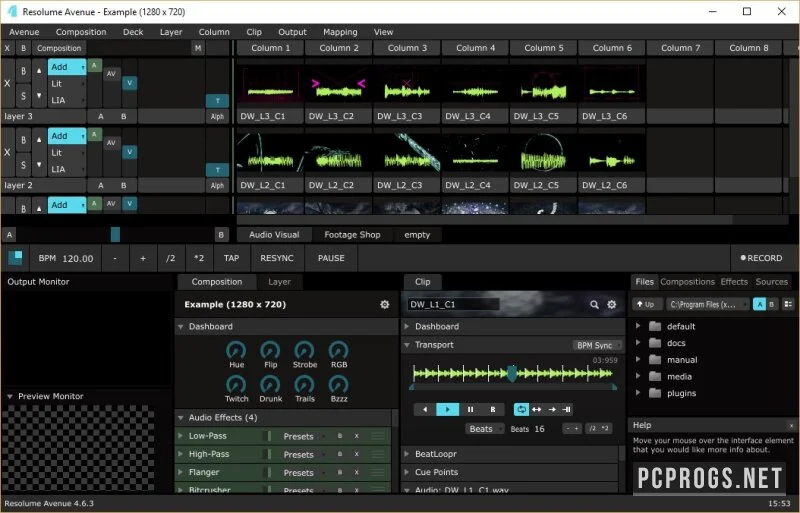Open the Beats units dropdown
This screenshot has height=513, width=800.
click(484, 429)
